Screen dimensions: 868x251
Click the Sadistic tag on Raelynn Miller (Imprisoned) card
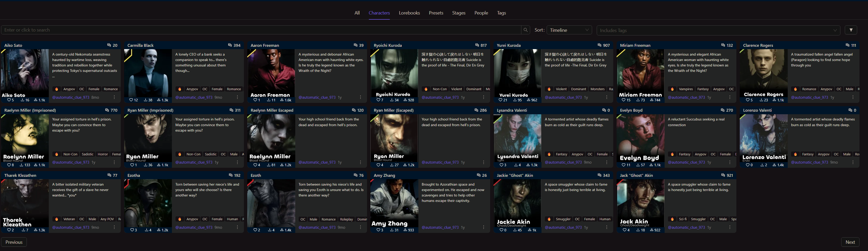[x=87, y=154]
